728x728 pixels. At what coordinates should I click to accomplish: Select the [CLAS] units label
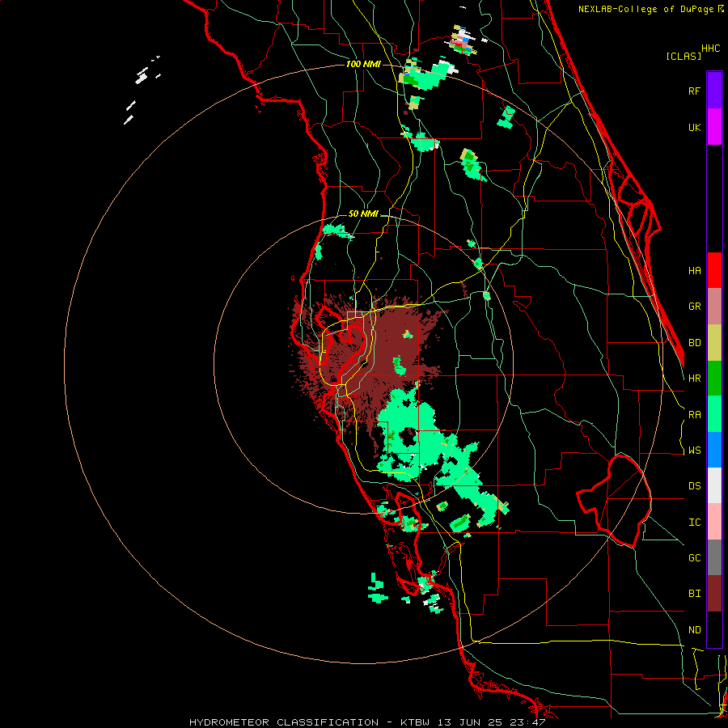point(684,56)
